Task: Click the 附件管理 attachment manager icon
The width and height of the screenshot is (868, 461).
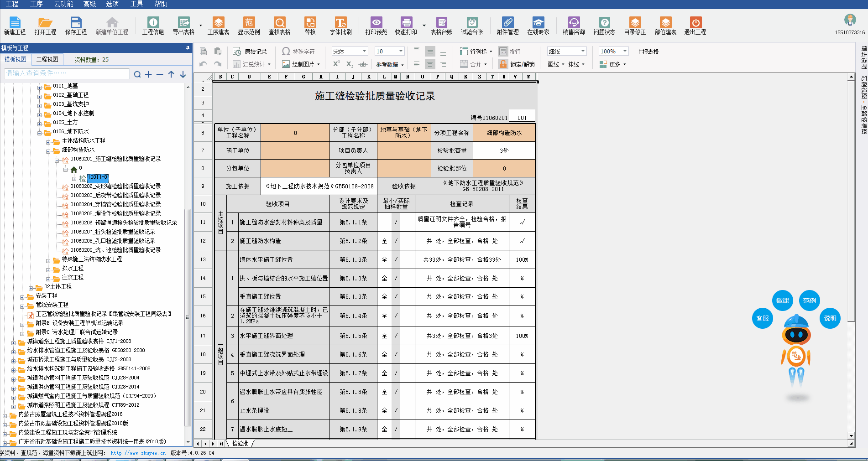Action: pyautogui.click(x=507, y=26)
